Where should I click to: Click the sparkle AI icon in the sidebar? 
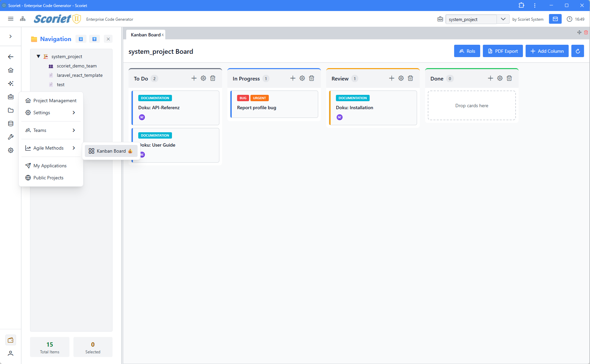[10, 83]
